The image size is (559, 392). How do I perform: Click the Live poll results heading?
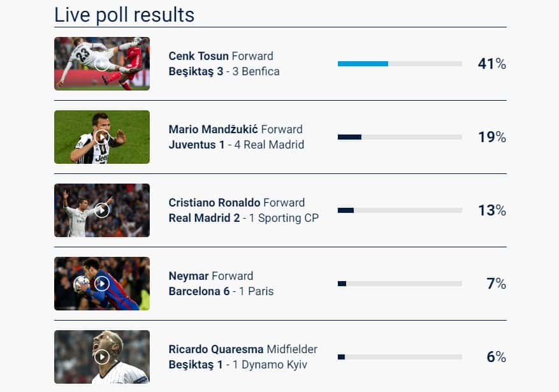pyautogui.click(x=124, y=15)
